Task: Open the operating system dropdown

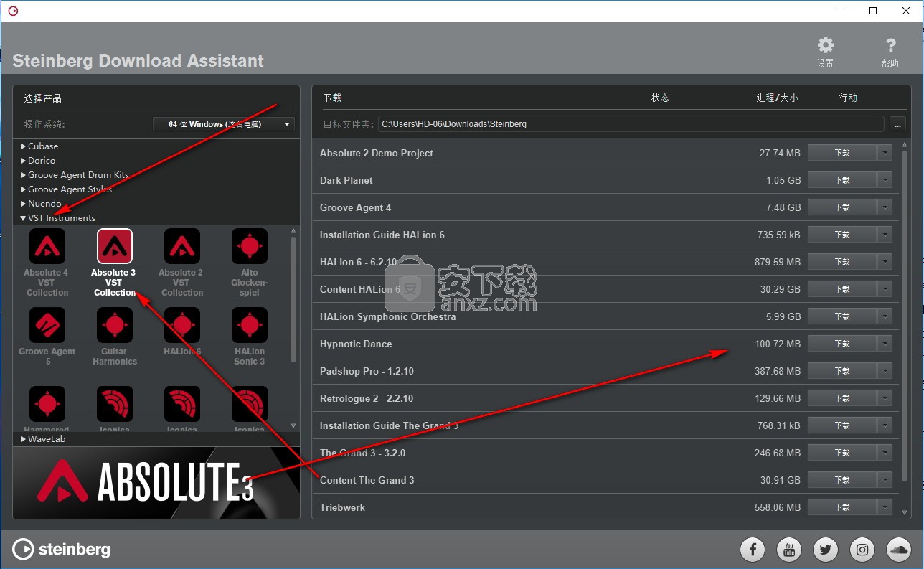Action: (x=224, y=124)
